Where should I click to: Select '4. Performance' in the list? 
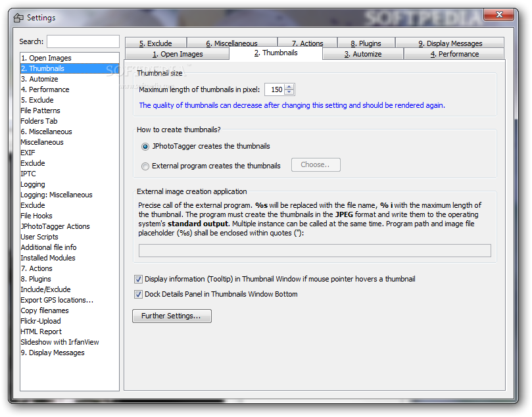coord(70,89)
